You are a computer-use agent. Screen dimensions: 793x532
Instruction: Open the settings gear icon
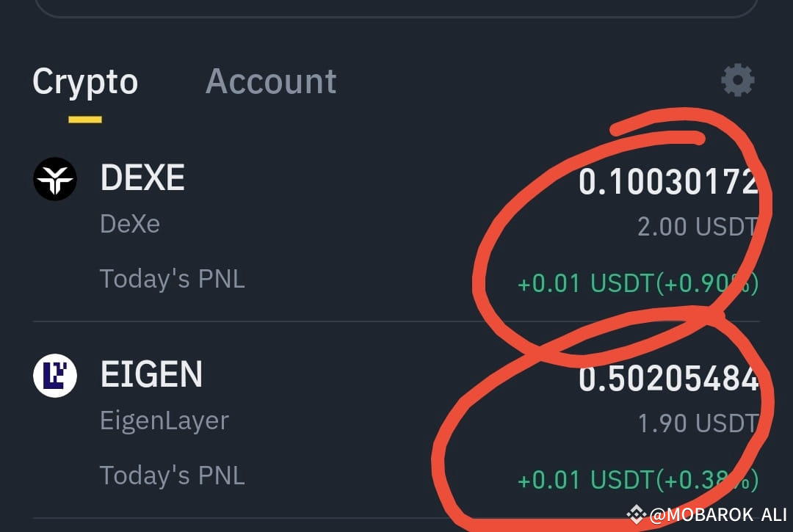pos(738,80)
